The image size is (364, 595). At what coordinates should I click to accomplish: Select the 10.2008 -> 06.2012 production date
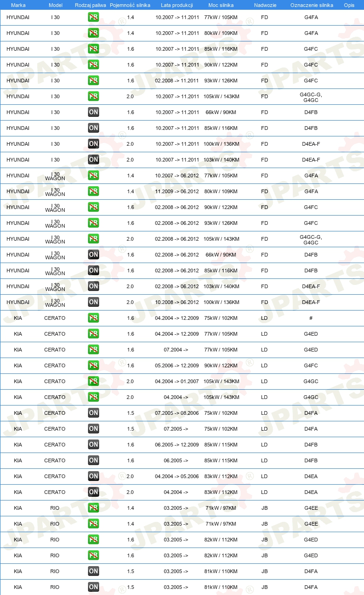[x=177, y=302]
